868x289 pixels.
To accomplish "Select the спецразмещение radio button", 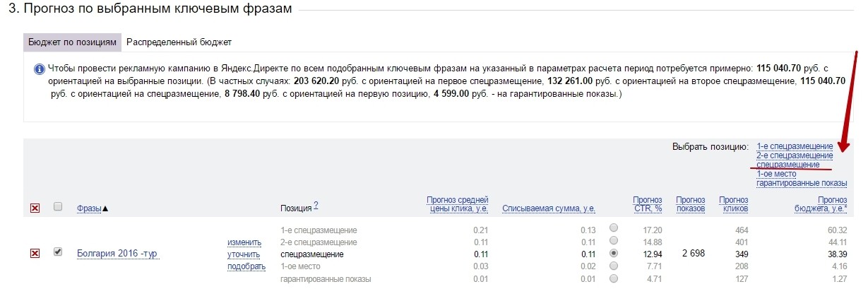I will 613,253.
